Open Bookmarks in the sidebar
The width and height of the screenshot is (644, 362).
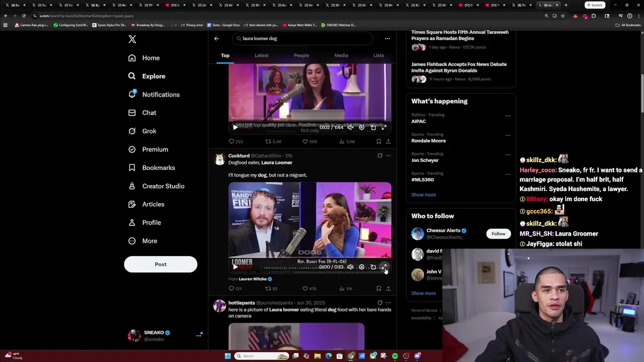151,167
